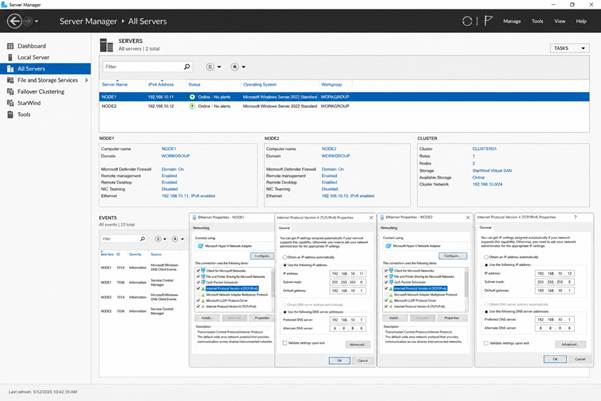The height and width of the screenshot is (401, 601).
Task: Click scrollbar in NODE2 connection items list
Action: point(466,283)
